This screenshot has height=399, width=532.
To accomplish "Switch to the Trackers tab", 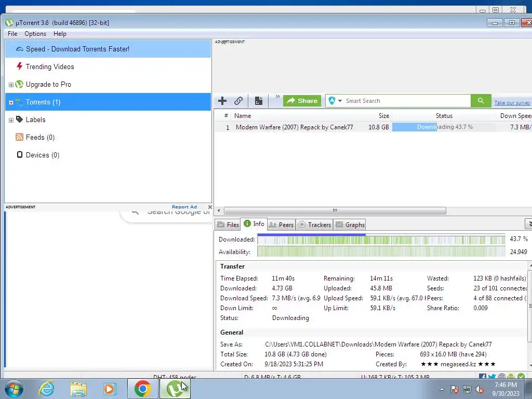I will (x=314, y=225).
